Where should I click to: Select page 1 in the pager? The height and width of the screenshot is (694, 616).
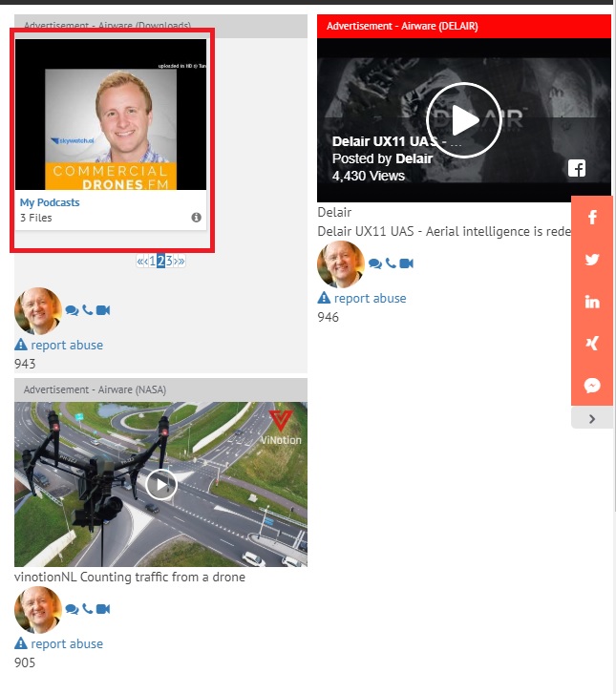pos(153,262)
